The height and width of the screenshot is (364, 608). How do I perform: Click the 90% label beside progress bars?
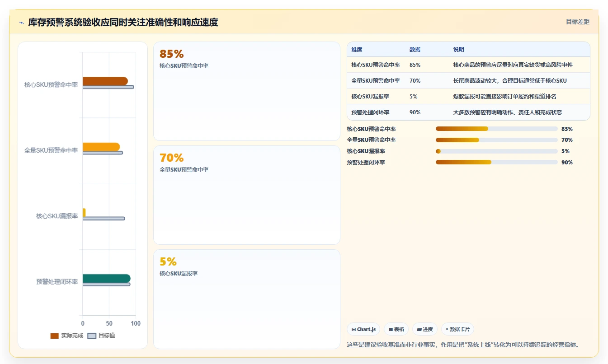(567, 162)
